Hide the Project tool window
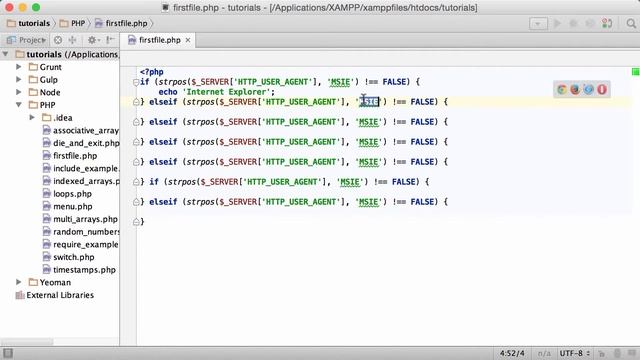The height and width of the screenshot is (360, 640). [110, 40]
